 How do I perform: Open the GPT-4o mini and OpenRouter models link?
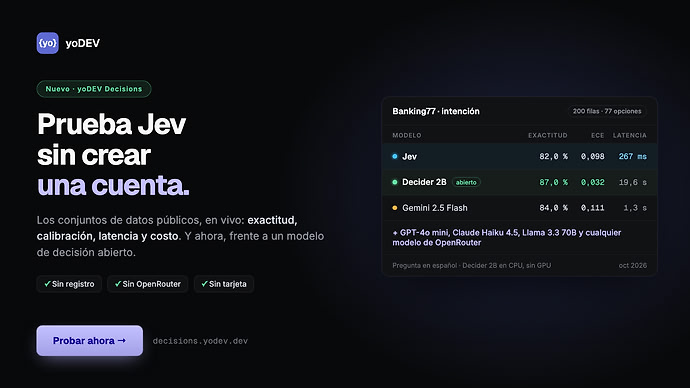point(506,238)
